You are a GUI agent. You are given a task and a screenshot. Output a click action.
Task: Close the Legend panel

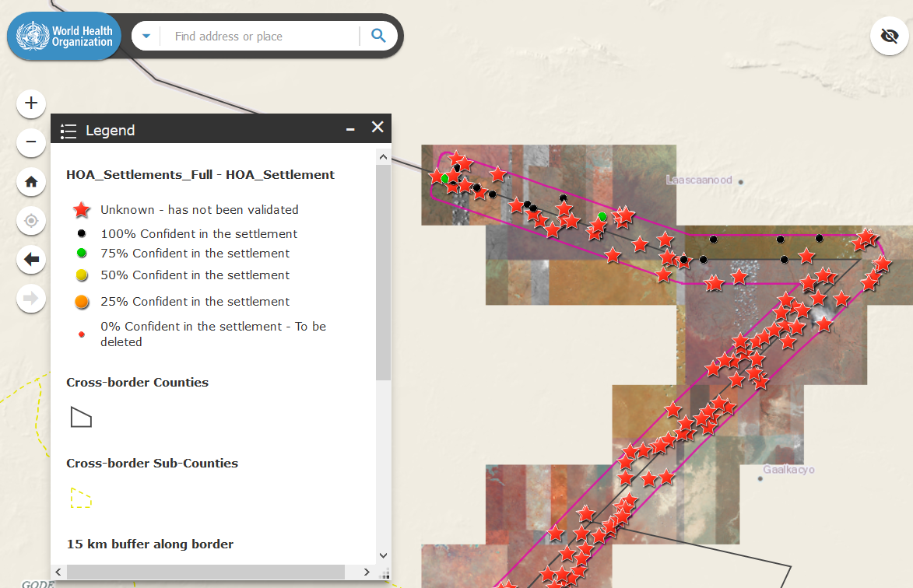point(377,128)
